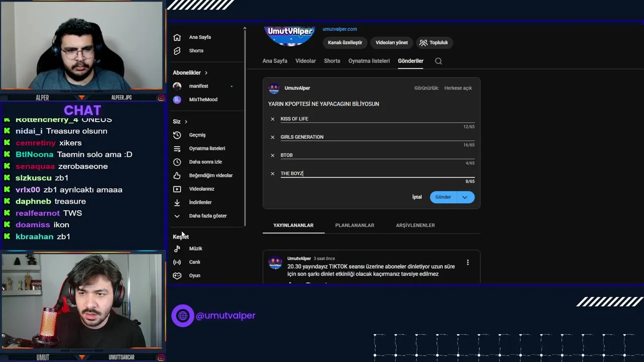This screenshot has height=362, width=644.
Task: Open the Geçmiş history icon
Action: 177,135
